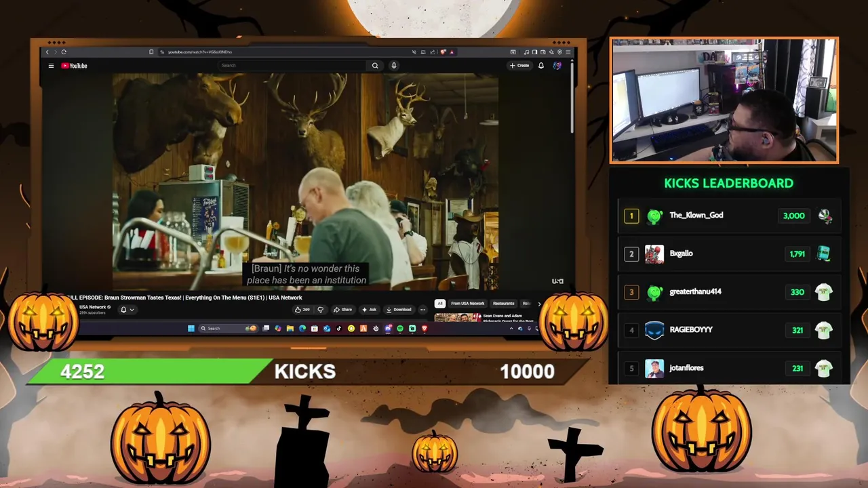This screenshot has height=488, width=868.
Task: Go back with the browser back arrow
Action: click(47, 52)
